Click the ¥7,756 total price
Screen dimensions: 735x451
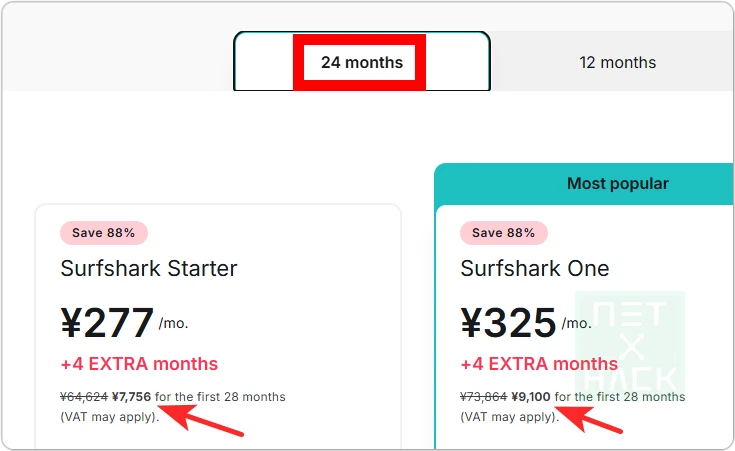(132, 397)
